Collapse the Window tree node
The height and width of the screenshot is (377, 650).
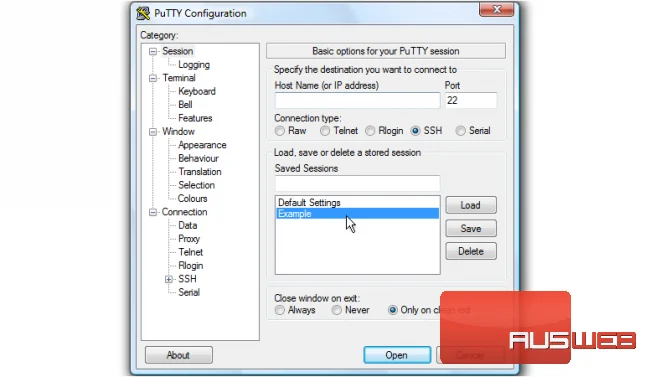153,132
